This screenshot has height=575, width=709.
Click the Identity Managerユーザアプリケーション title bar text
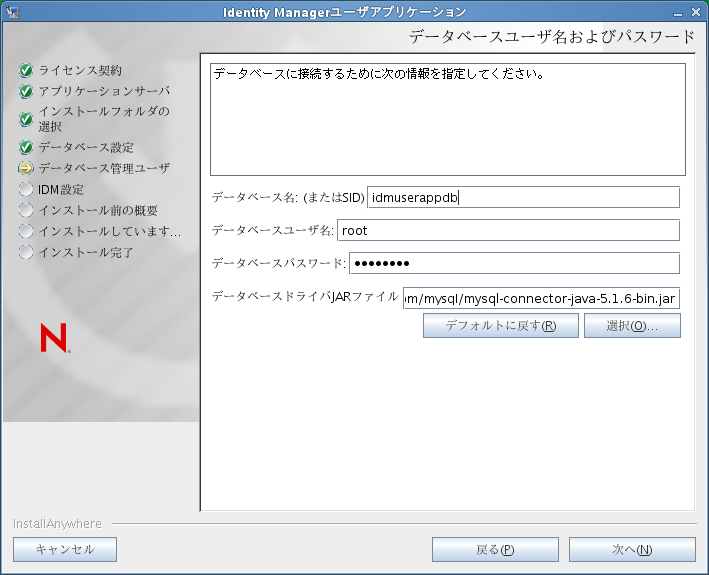(345, 12)
